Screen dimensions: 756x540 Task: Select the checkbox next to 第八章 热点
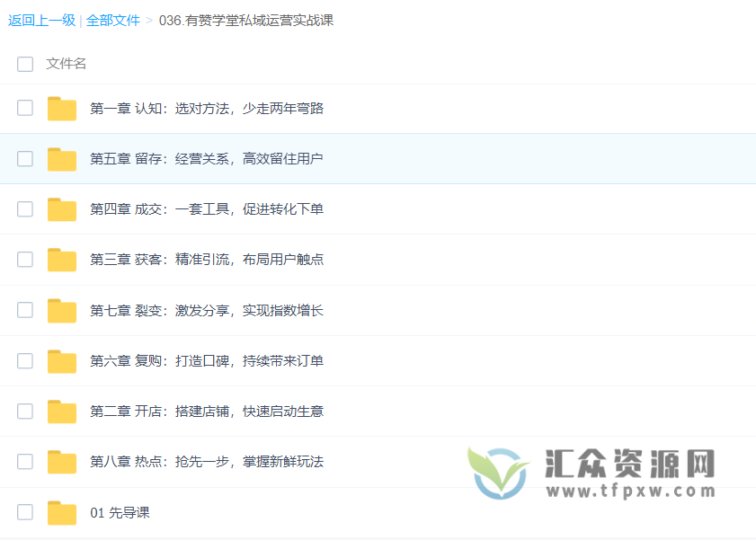(x=24, y=461)
